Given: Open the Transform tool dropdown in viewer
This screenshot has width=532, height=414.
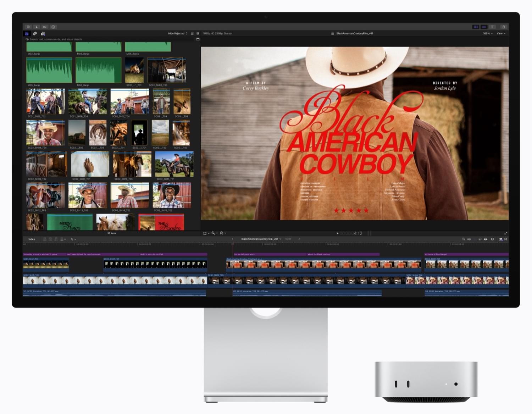Looking at the screenshot, I should coord(206,233).
